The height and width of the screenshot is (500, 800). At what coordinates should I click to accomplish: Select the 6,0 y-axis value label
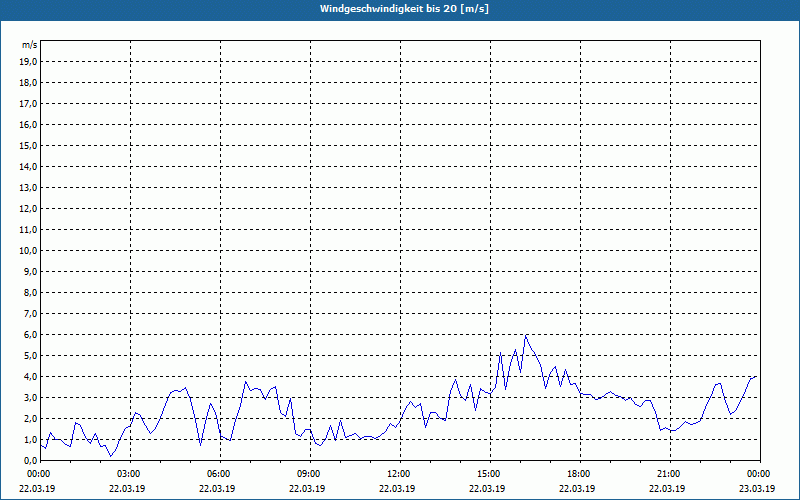(x=30, y=334)
